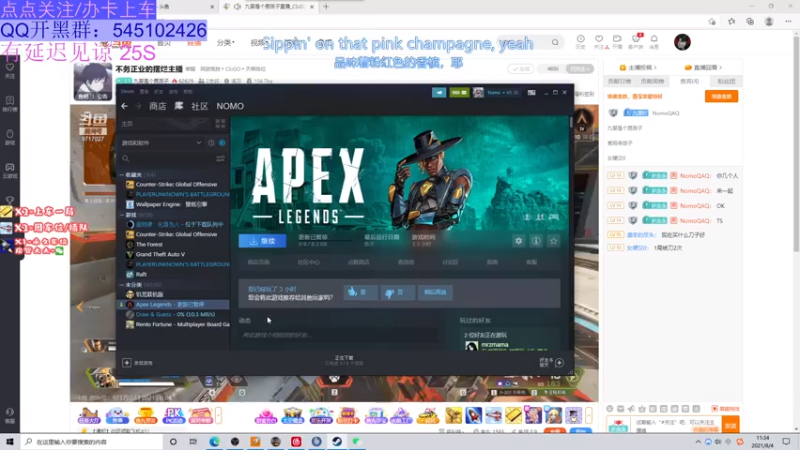Click Steam's forward navigation arrow
The width and height of the screenshot is (800, 450).
(x=138, y=106)
